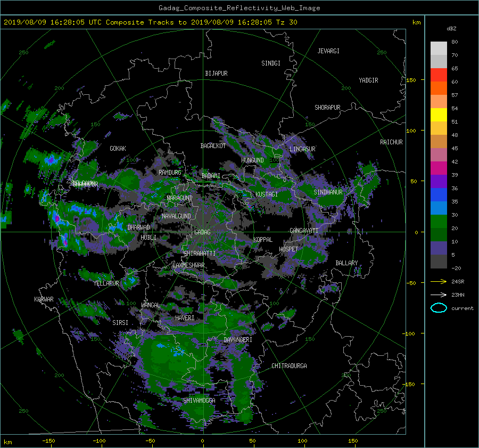Pick the yellow 51-54 dBZ legend swatch
The width and height of the screenshot is (479, 448).
(439, 115)
